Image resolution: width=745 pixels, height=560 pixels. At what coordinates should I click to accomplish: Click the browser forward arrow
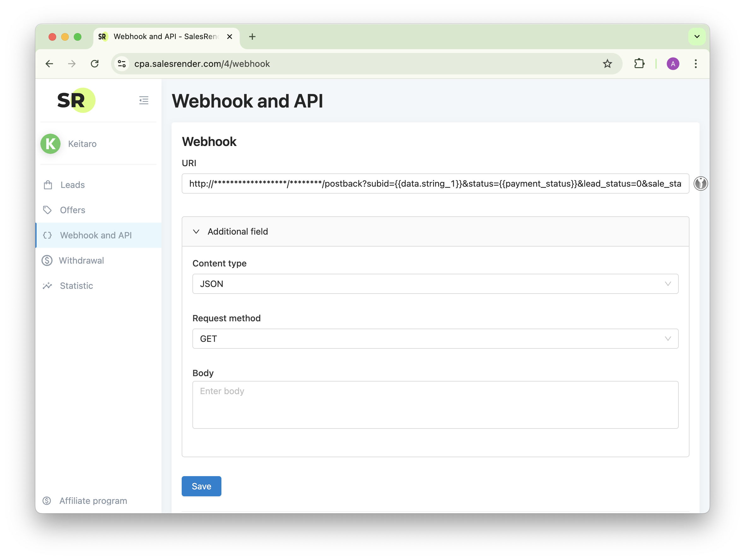coord(72,64)
